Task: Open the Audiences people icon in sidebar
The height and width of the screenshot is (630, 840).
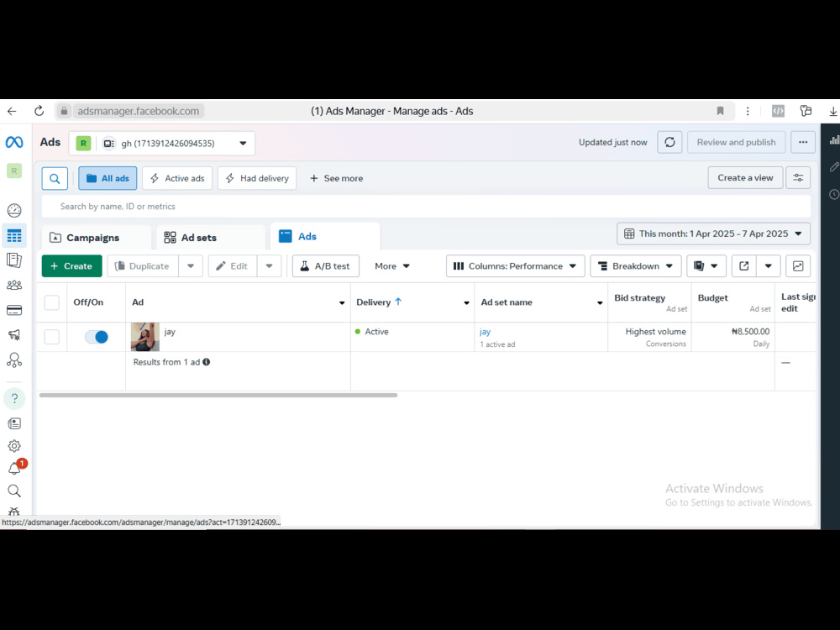Action: [14, 285]
